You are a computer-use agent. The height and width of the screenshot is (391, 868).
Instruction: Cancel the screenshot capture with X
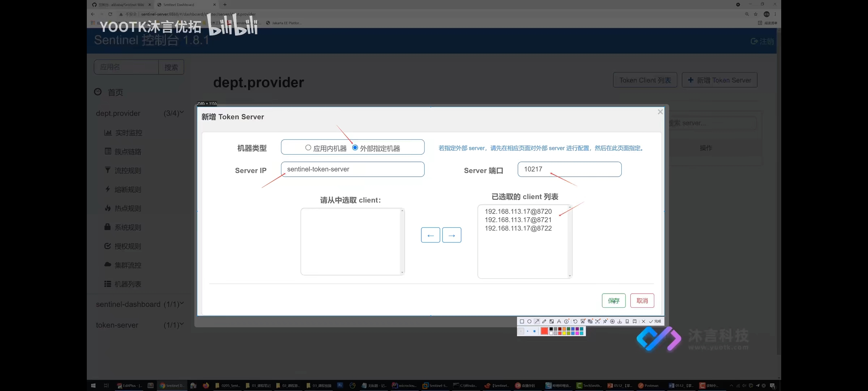click(643, 321)
